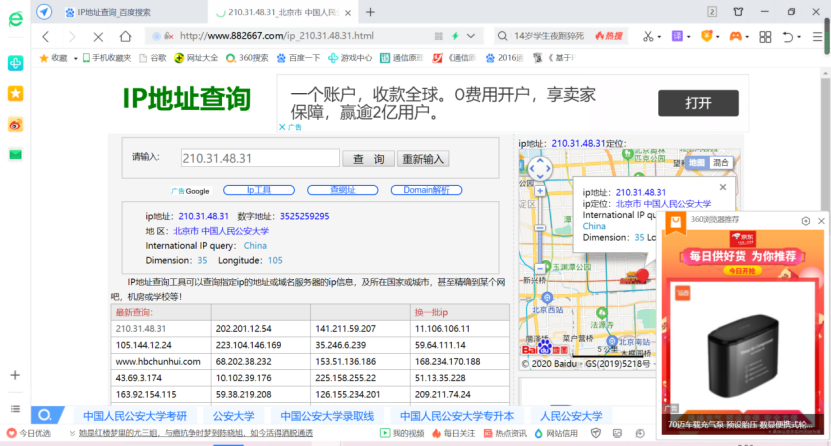Viewport: 831px width, 446px height.
Task: Click the Domain解析 link button
Action: 426,190
